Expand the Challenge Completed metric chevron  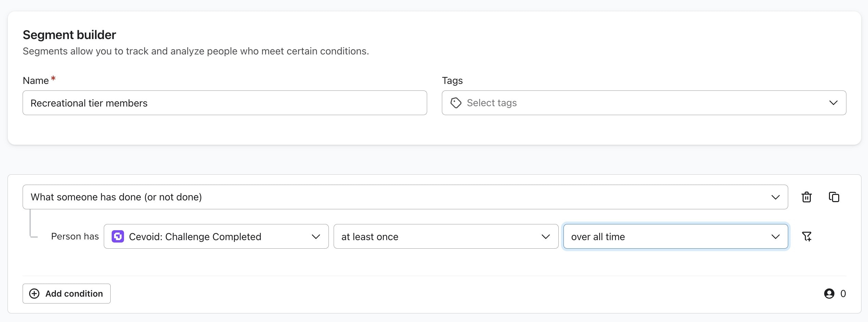point(316,236)
